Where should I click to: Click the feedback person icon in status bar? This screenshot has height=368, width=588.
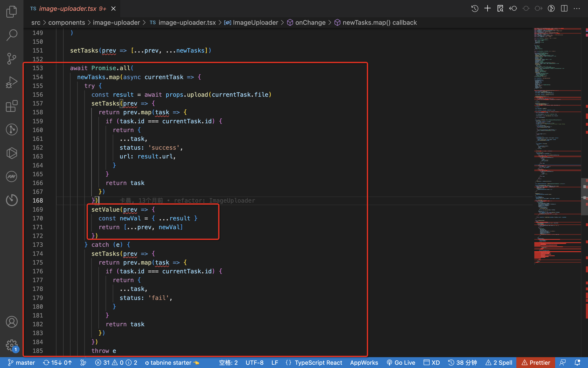(563, 363)
